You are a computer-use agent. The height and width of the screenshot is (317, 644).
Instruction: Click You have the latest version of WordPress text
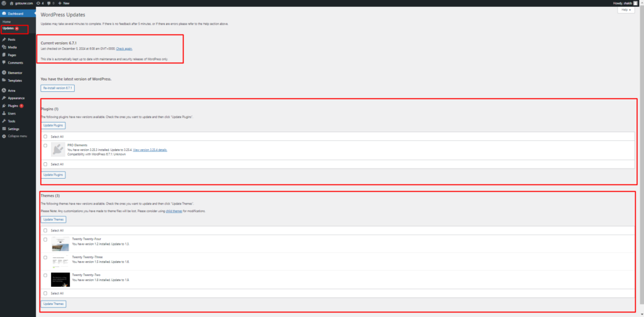(76, 79)
